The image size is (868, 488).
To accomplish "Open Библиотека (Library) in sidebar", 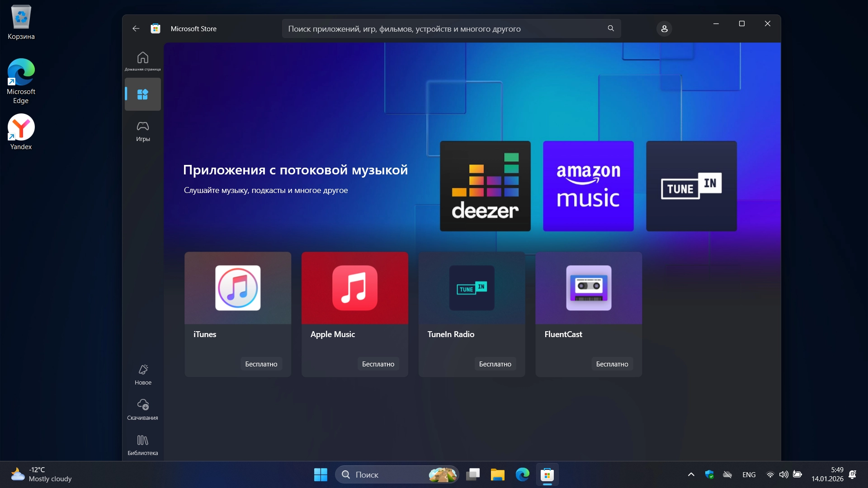I will tap(143, 445).
